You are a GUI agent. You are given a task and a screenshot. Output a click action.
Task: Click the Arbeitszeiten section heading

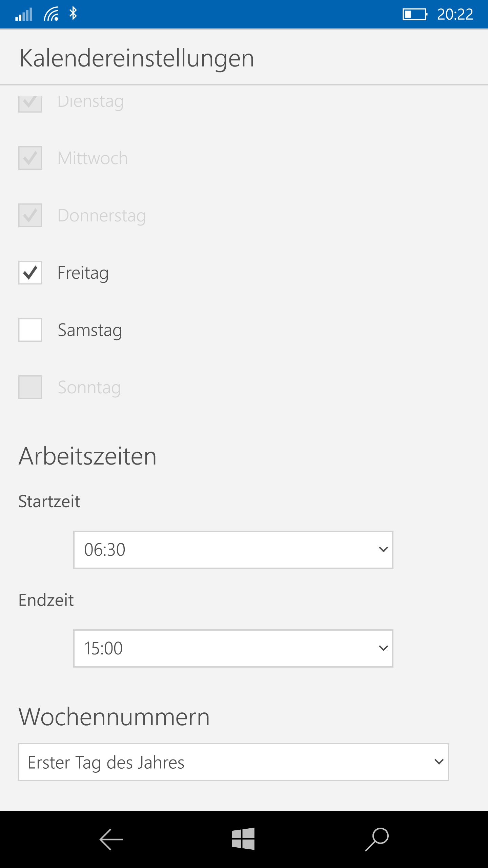pyautogui.click(x=87, y=456)
